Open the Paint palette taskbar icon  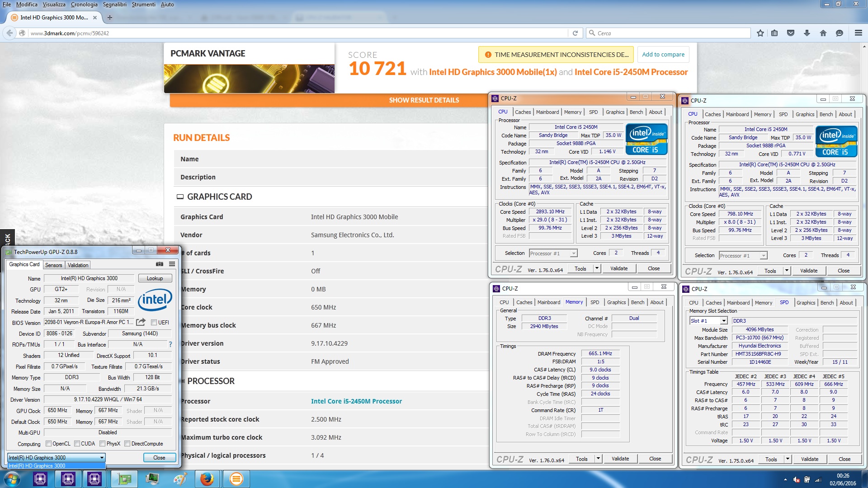point(180,479)
